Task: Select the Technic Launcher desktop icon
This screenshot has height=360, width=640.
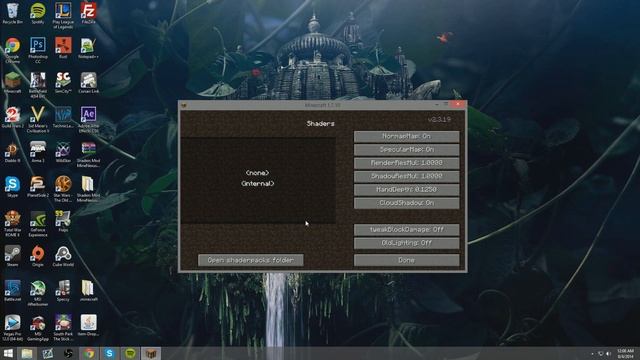Action: coord(63,118)
